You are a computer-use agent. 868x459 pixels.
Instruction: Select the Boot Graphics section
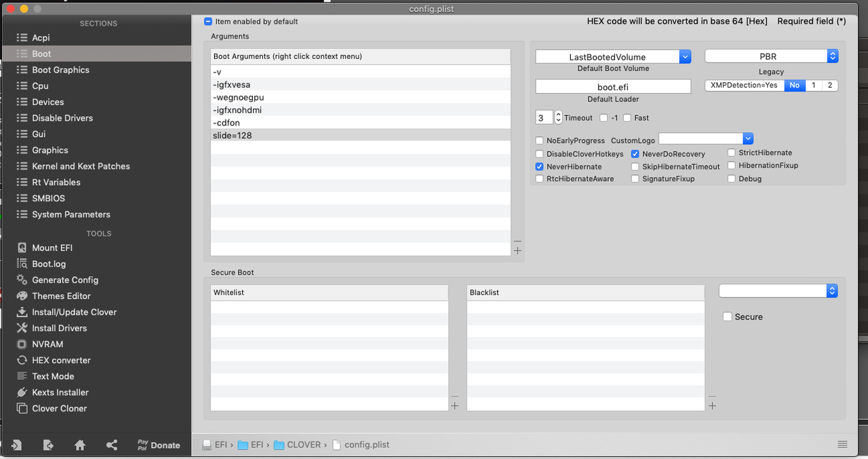tap(60, 70)
